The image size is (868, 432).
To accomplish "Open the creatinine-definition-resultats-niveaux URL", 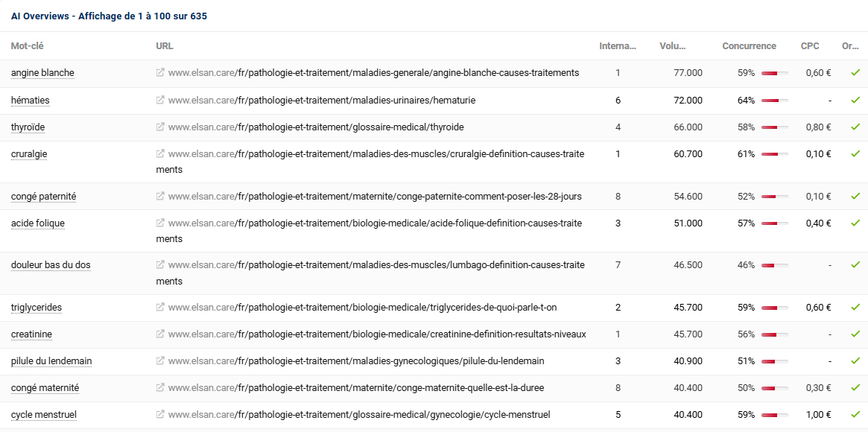I will [x=377, y=334].
